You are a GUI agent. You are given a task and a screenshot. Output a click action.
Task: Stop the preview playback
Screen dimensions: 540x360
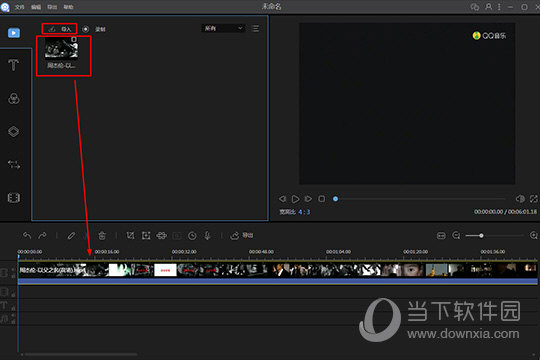click(321, 199)
